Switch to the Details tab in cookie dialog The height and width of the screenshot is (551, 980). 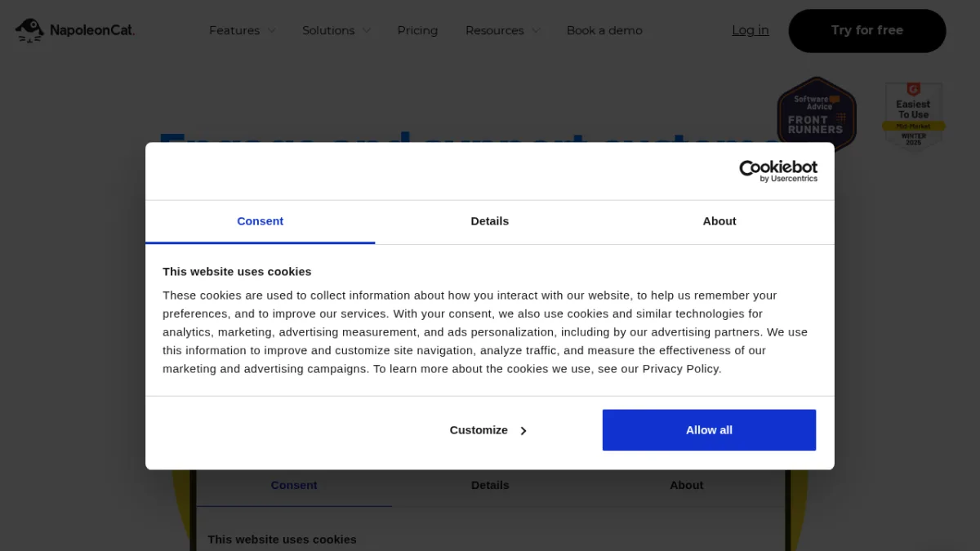pyautogui.click(x=490, y=221)
